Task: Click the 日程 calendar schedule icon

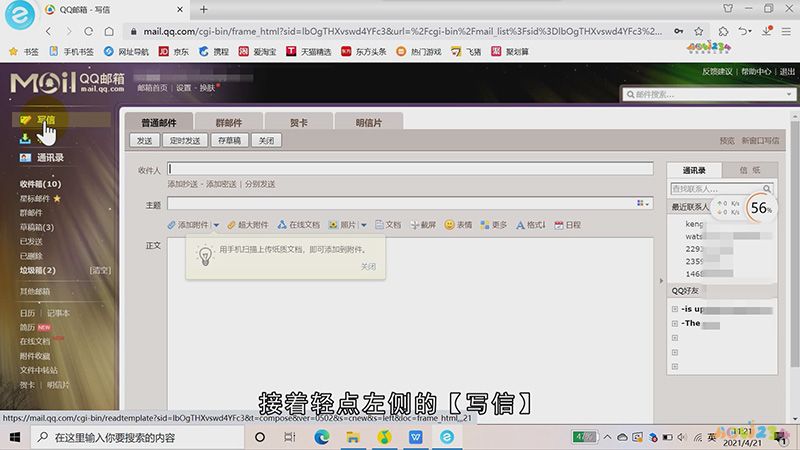Action: pyautogui.click(x=559, y=225)
